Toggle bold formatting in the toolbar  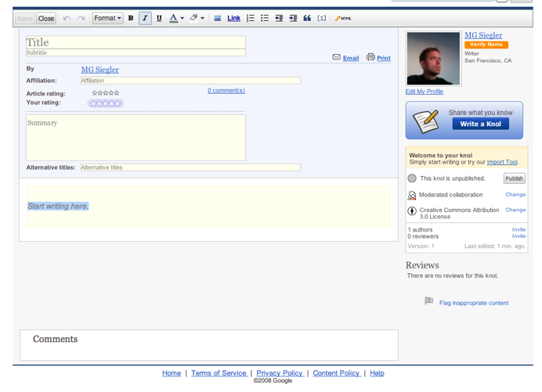click(131, 18)
